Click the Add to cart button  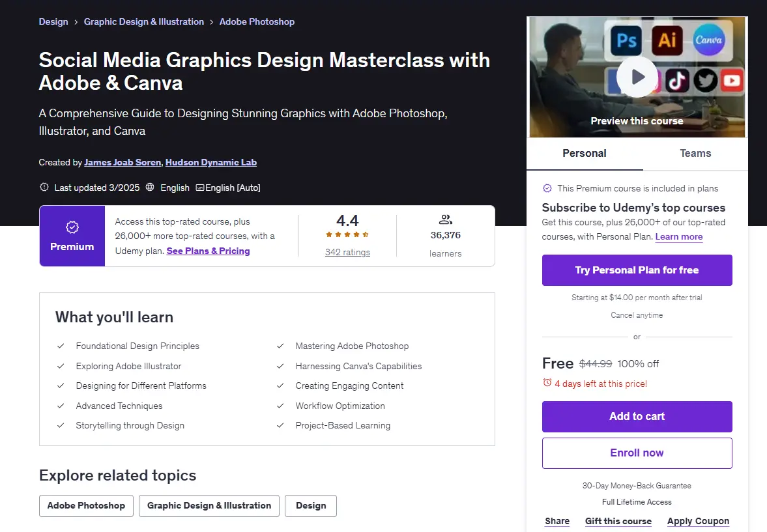[x=637, y=417]
